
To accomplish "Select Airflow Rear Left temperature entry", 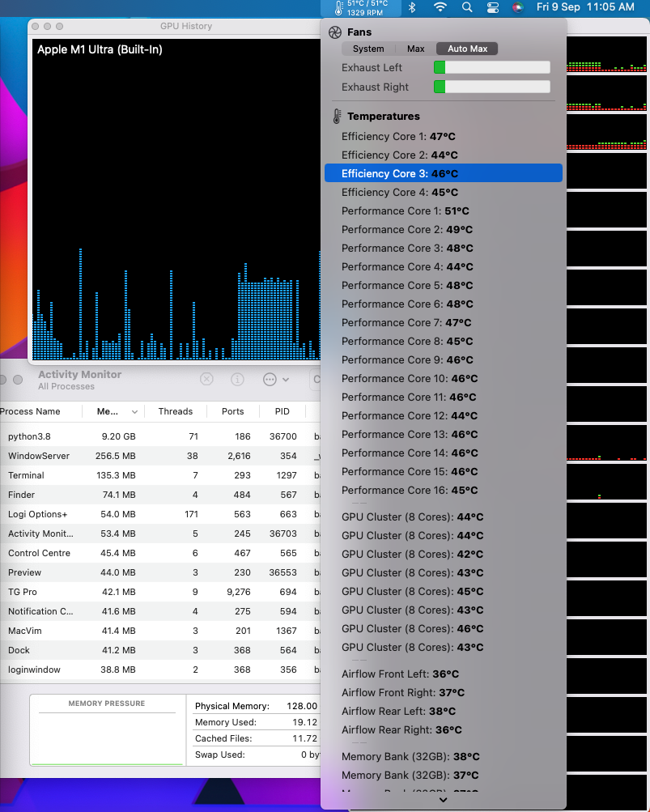I will tap(444, 711).
